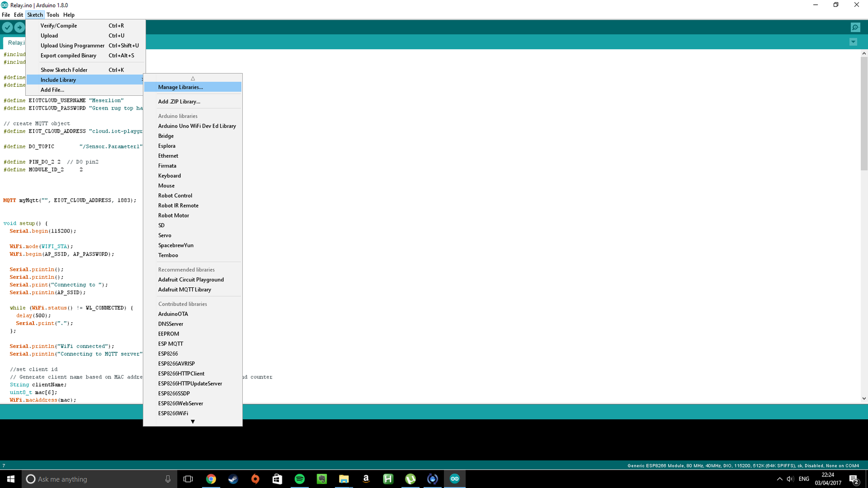Click the editor scrollbar down arrow
The image size is (868, 488).
pyautogui.click(x=864, y=398)
